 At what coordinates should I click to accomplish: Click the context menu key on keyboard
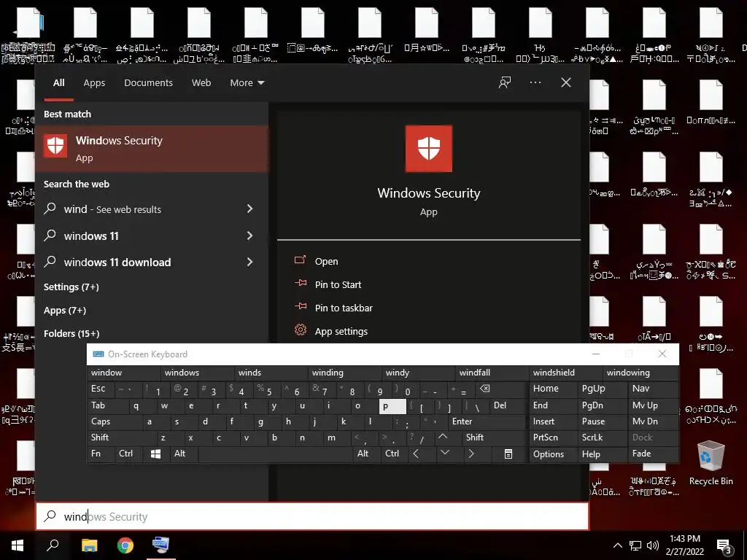pos(508,454)
